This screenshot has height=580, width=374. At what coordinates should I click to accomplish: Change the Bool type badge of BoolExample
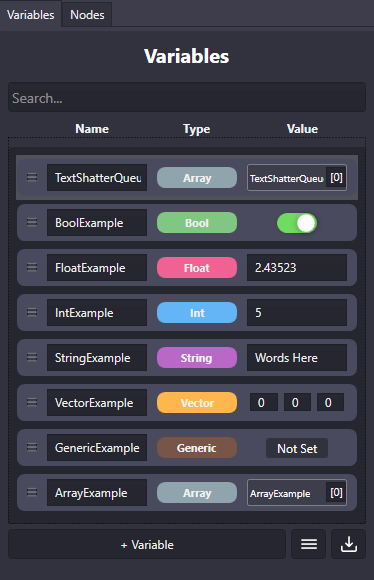point(197,223)
